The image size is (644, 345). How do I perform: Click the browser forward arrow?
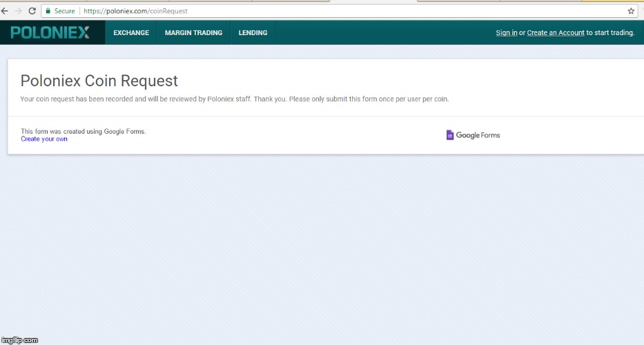(18, 11)
